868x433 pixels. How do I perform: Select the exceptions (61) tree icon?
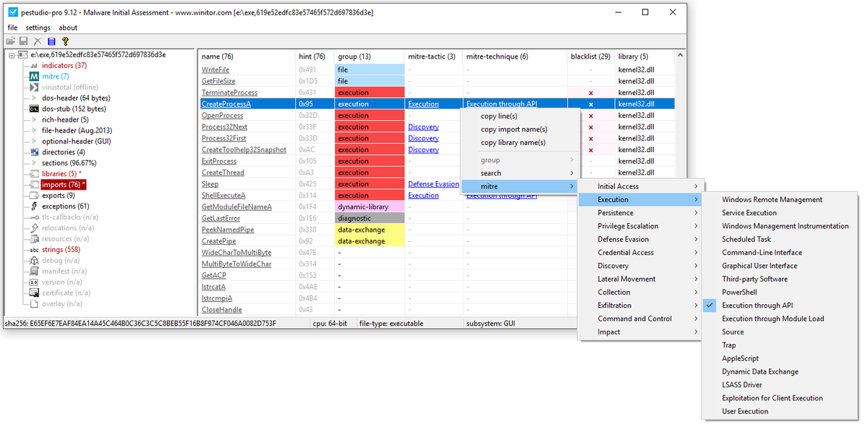(34, 206)
